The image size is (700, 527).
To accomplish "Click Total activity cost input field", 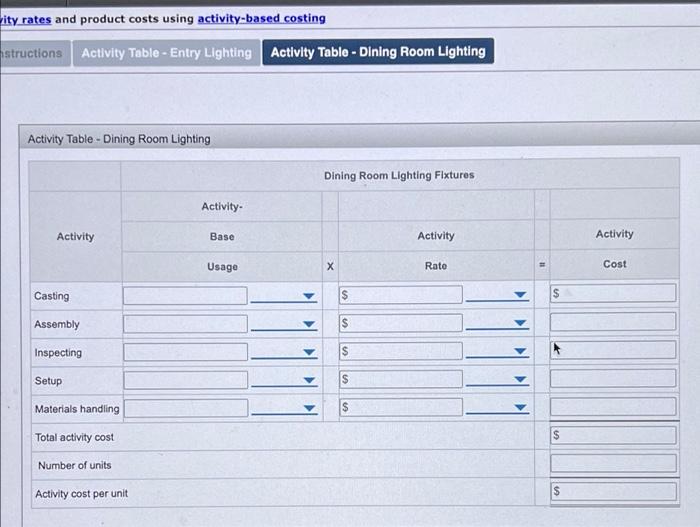I will pyautogui.click(x=613, y=435).
